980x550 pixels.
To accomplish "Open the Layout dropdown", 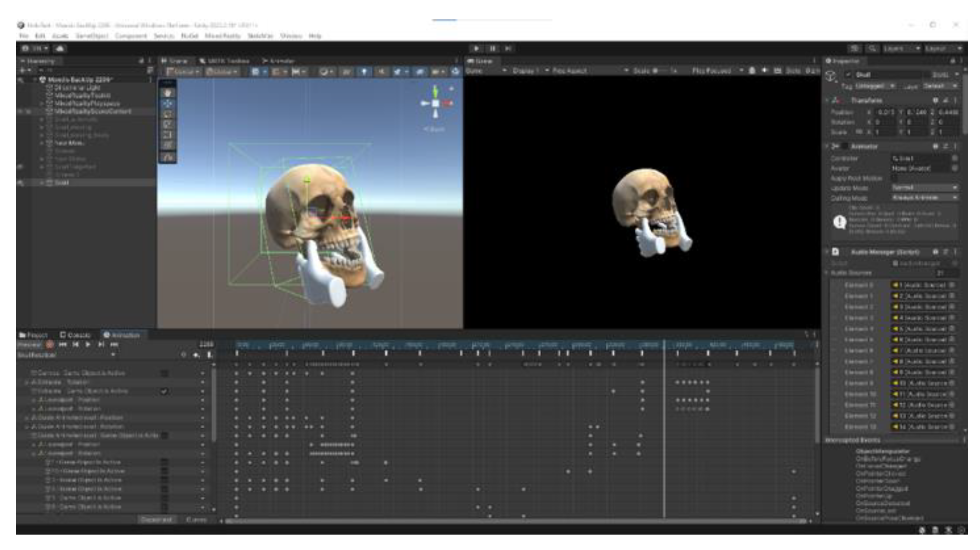I will [x=943, y=48].
